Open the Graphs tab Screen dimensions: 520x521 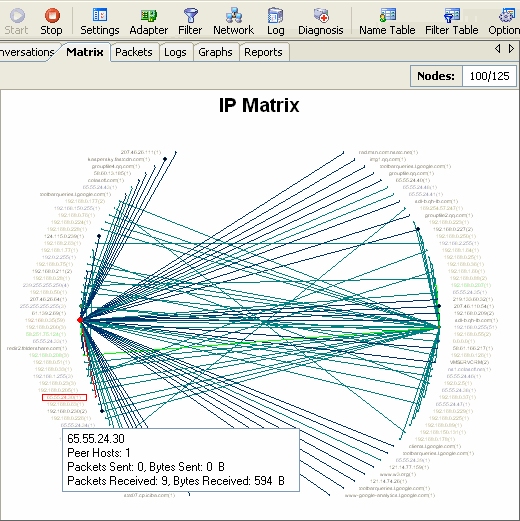215,52
